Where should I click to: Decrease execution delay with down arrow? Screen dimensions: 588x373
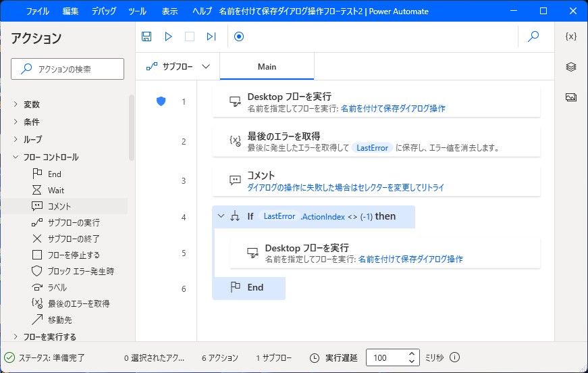click(x=412, y=362)
